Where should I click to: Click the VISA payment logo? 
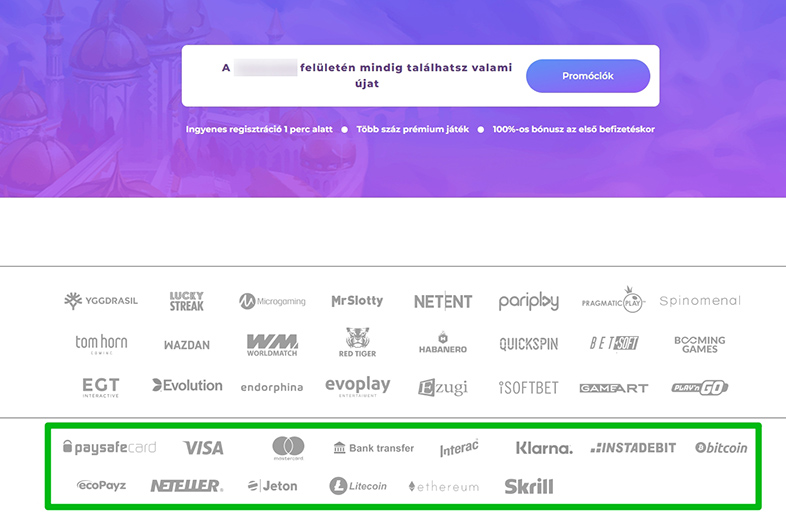tap(204, 448)
